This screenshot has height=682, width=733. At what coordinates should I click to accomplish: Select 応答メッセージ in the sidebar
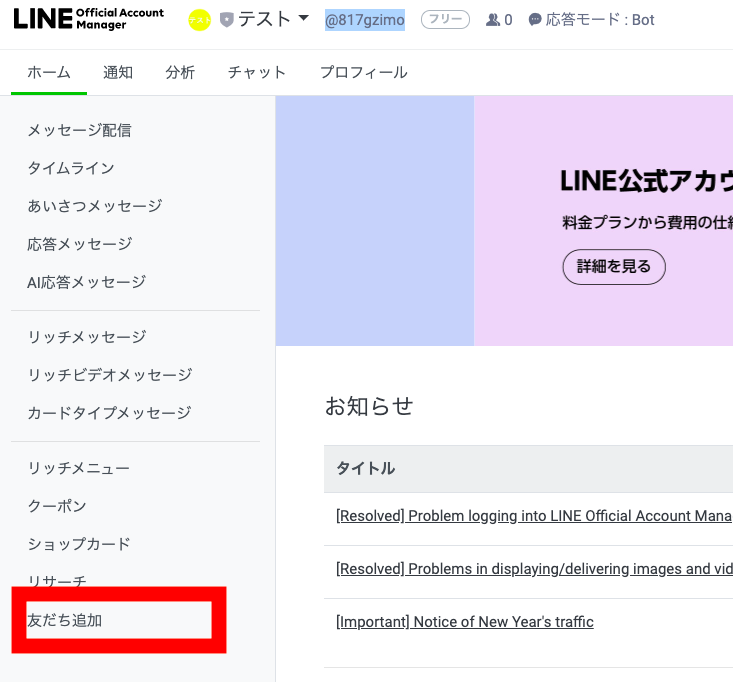tap(80, 244)
